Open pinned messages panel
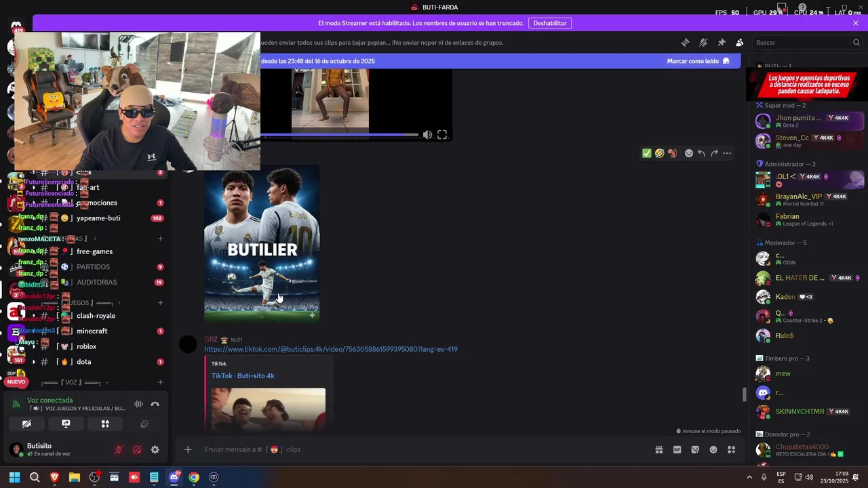Viewport: 868px width, 488px height. 722,42
